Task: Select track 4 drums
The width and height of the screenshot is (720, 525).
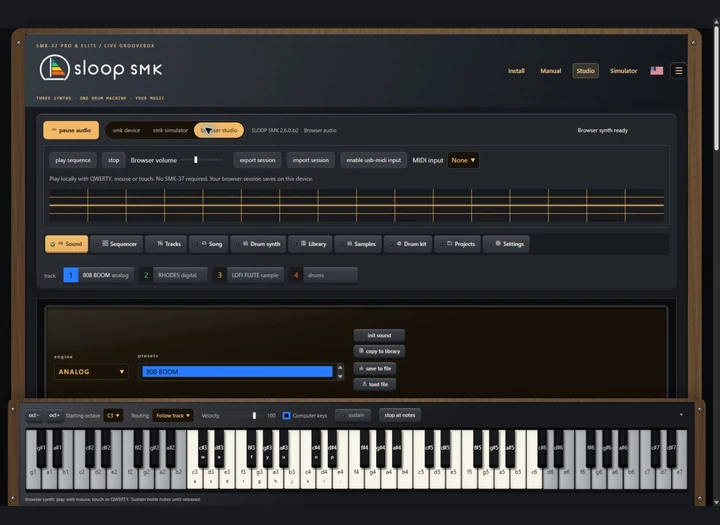Action: pos(323,275)
